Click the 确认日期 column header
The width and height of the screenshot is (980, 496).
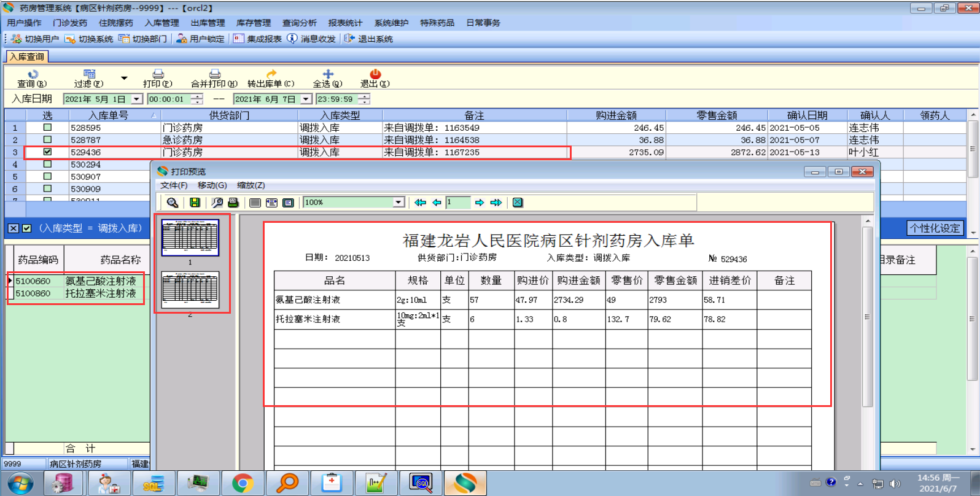(807, 115)
